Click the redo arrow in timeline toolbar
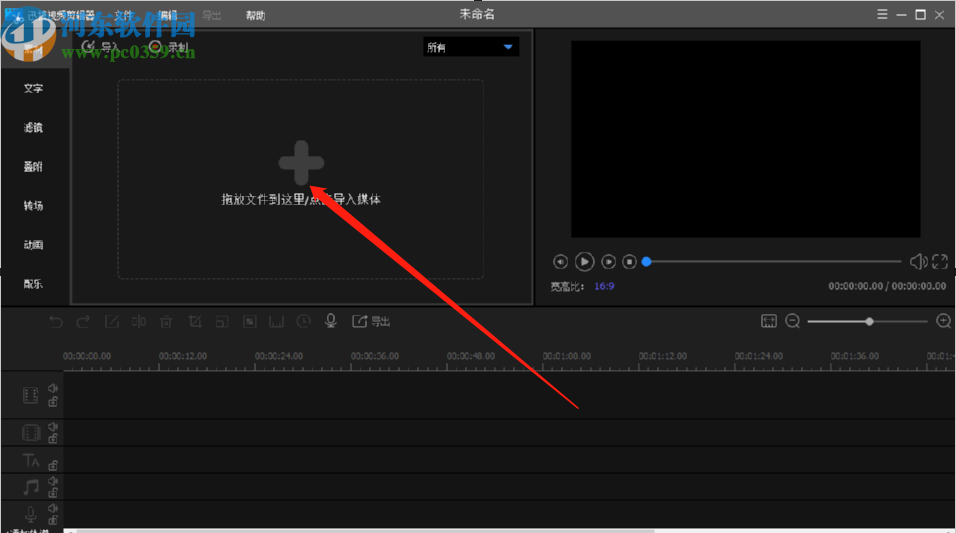Viewport: 956px width, 533px height. click(x=83, y=321)
